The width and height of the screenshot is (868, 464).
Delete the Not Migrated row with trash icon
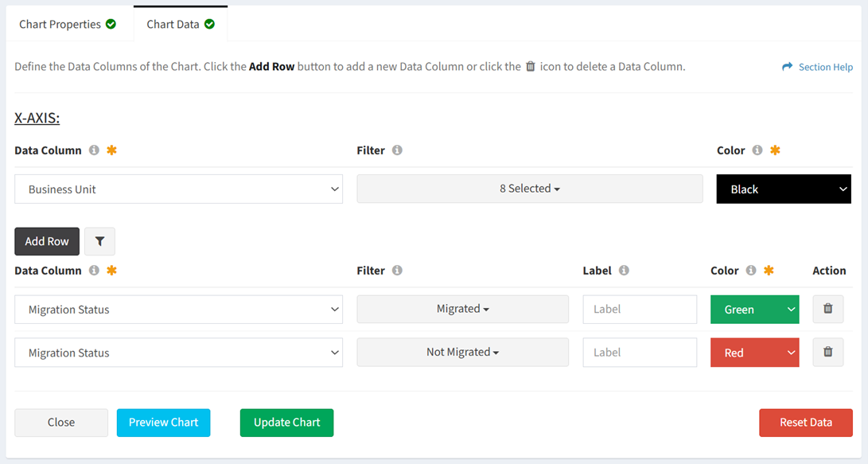point(828,352)
